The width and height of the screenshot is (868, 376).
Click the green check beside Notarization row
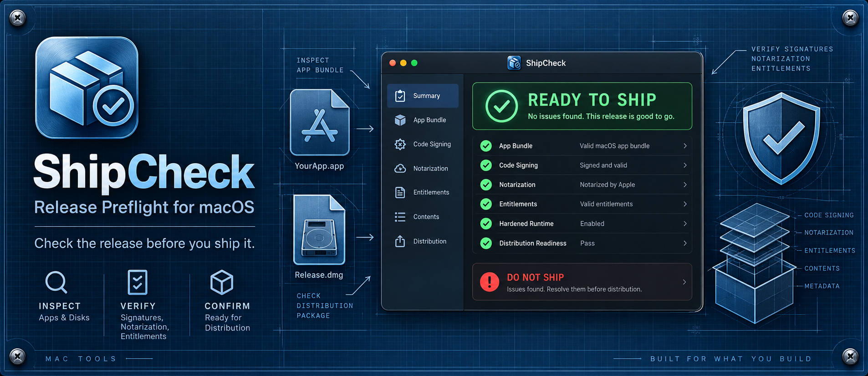[486, 185]
